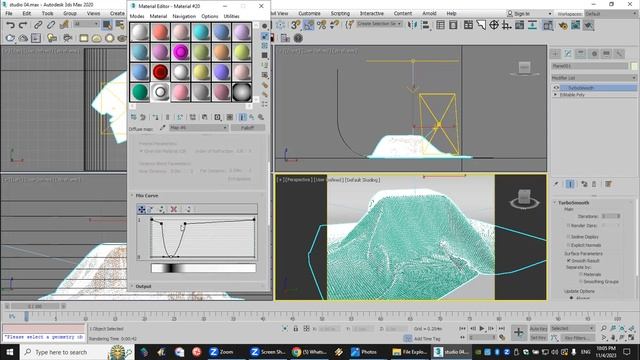Select the Unlink Selection tool
Screen dimensions: 640x360
coord(51,25)
